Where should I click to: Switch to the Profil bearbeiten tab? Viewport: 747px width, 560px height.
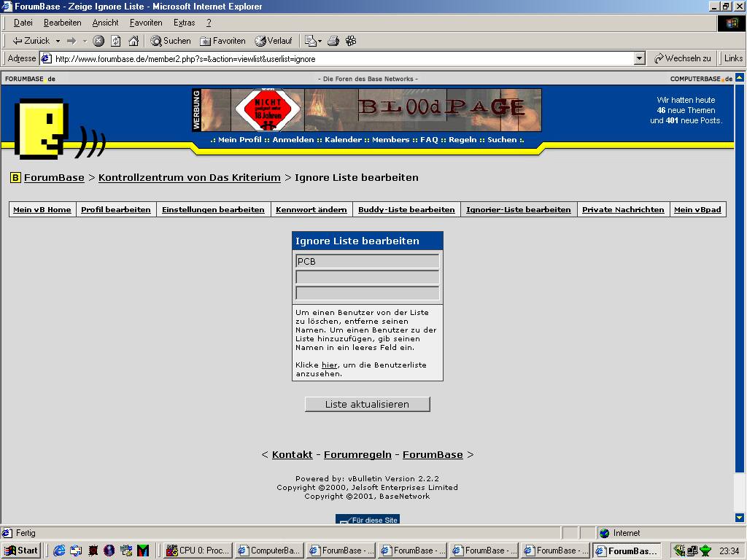pos(116,209)
